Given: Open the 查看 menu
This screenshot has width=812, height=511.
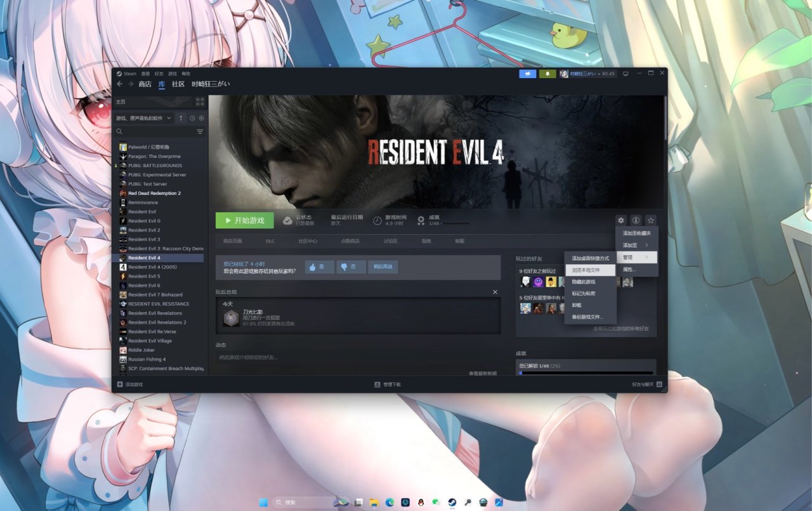Looking at the screenshot, I should tap(146, 74).
